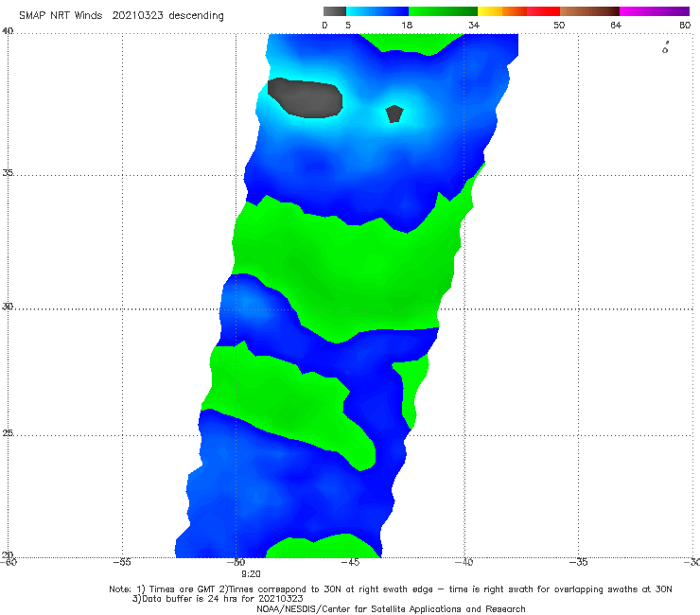The width and height of the screenshot is (700, 615).
Task: Click the latitude label '30'
Action: (x=8, y=307)
